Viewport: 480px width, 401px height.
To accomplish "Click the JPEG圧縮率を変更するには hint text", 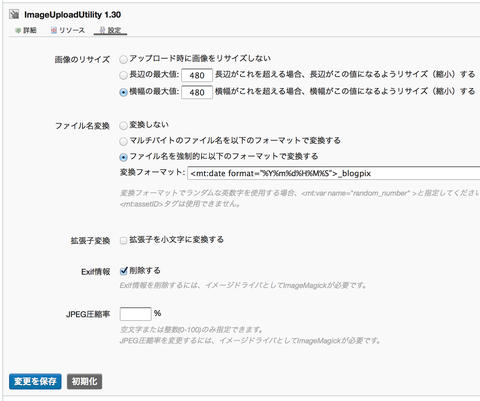I will pos(250,341).
